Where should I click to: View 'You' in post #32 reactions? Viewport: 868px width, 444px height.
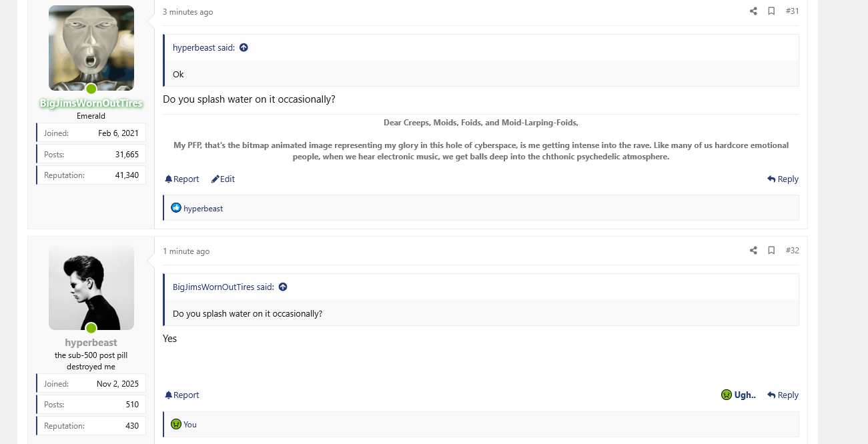(190, 425)
